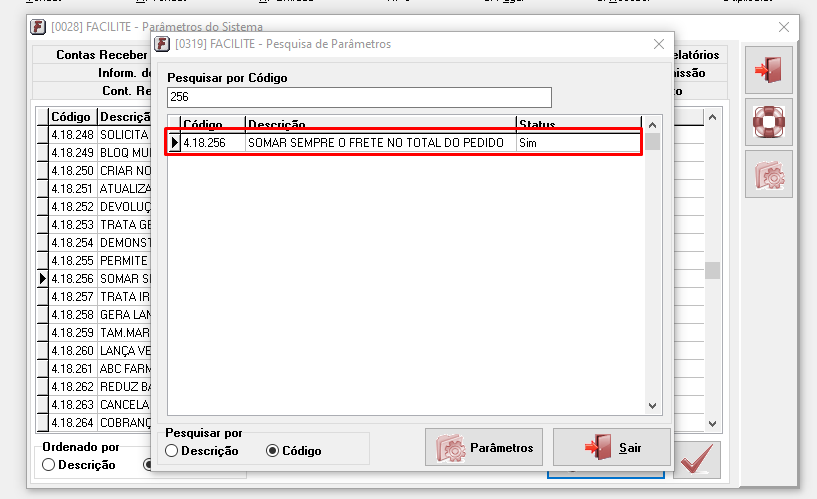Click the folder gear parameters icon on right panel
The width and height of the screenshot is (817, 499).
(x=769, y=174)
